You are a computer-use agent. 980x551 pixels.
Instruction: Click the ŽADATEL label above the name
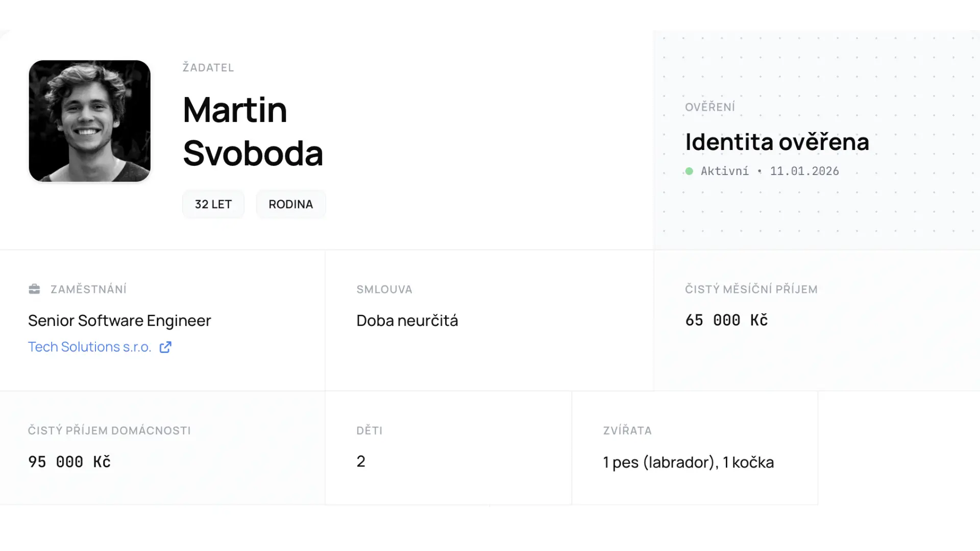208,67
